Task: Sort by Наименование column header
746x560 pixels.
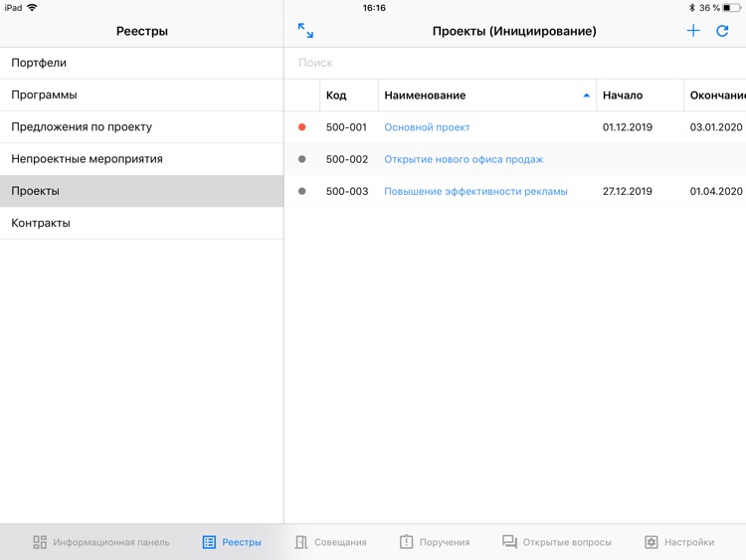Action: coord(487,95)
